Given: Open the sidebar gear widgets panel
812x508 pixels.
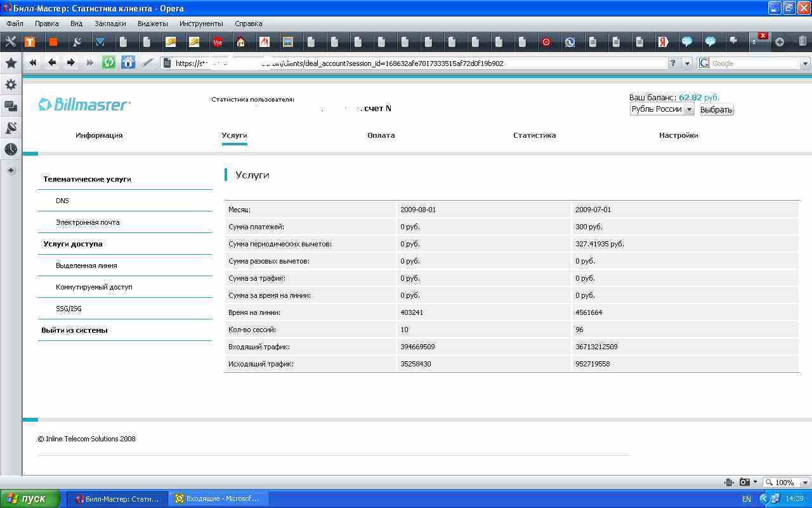Looking at the screenshot, I should (11, 84).
